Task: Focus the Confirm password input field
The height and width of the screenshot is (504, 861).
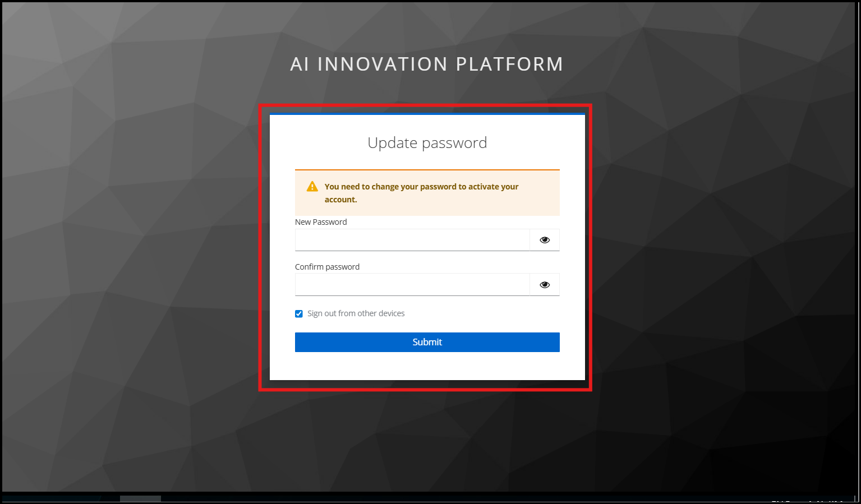Action: click(412, 285)
